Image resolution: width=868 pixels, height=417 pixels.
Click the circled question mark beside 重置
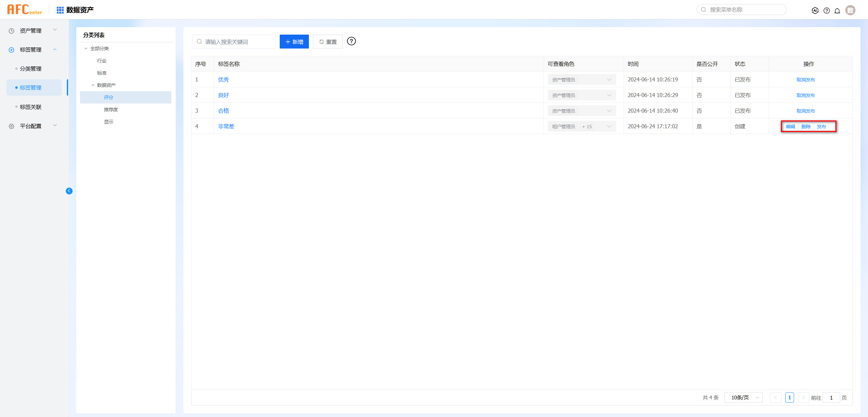351,41
